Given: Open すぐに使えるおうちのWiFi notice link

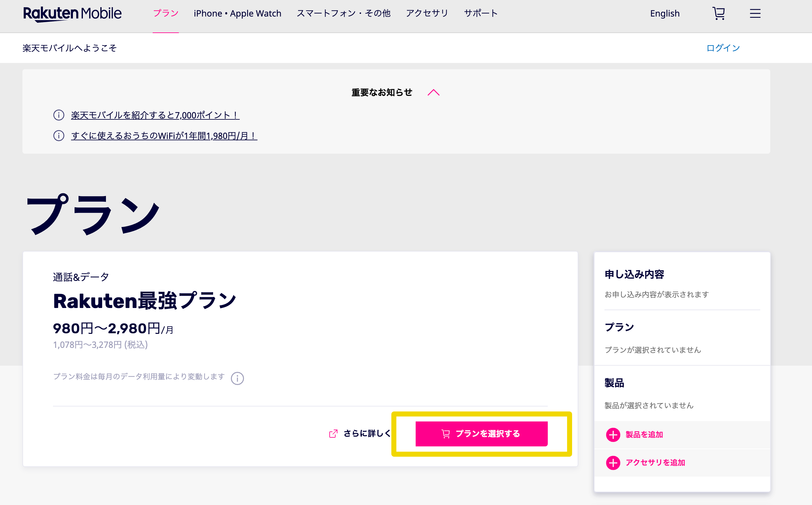Looking at the screenshot, I should tap(164, 136).
